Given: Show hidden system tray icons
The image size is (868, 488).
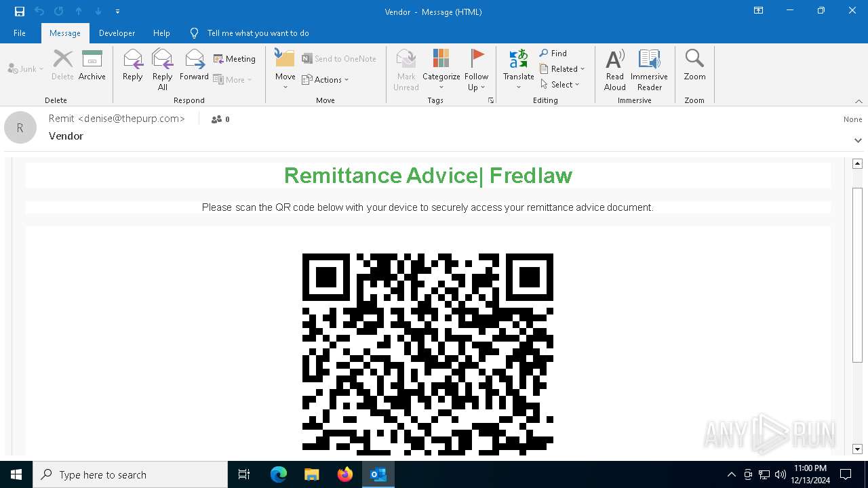Looking at the screenshot, I should point(731,474).
